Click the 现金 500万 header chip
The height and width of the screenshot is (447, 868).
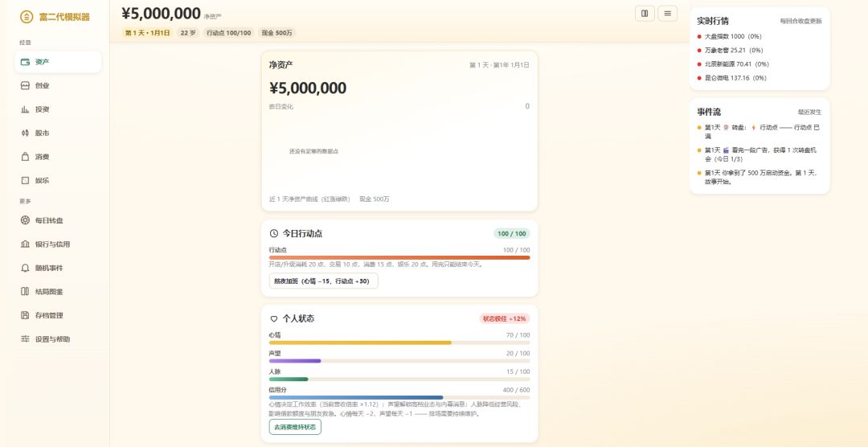coord(276,33)
